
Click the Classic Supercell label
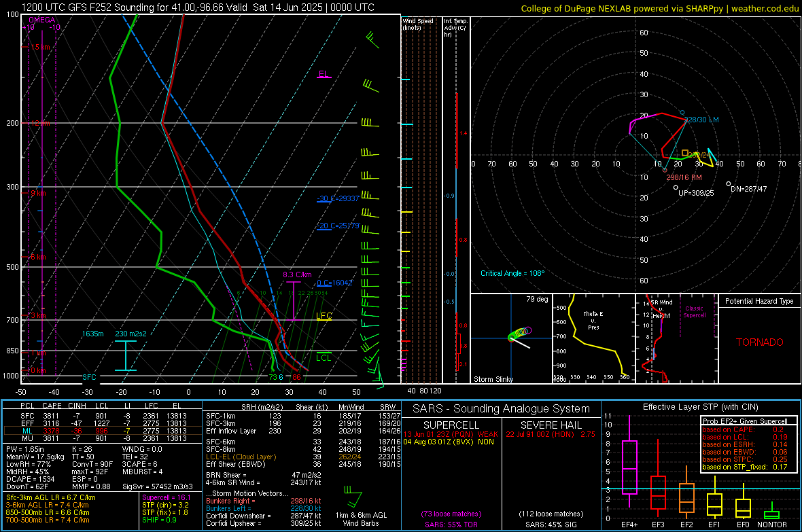click(695, 312)
